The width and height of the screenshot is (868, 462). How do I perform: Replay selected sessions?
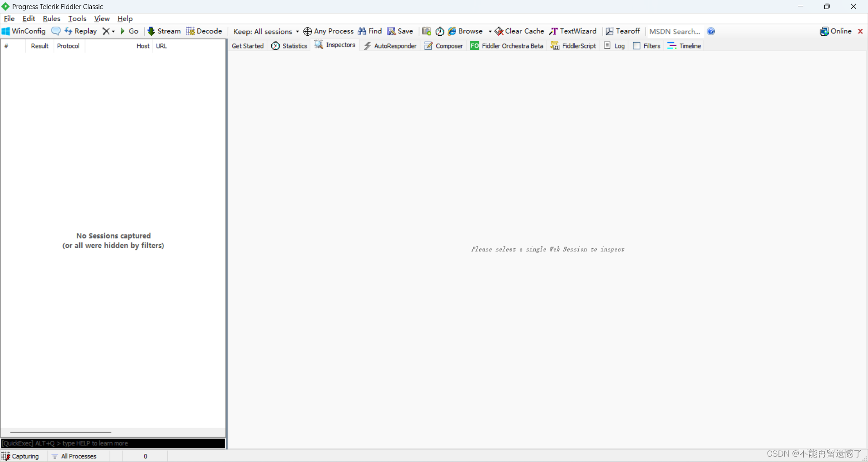[x=80, y=31]
